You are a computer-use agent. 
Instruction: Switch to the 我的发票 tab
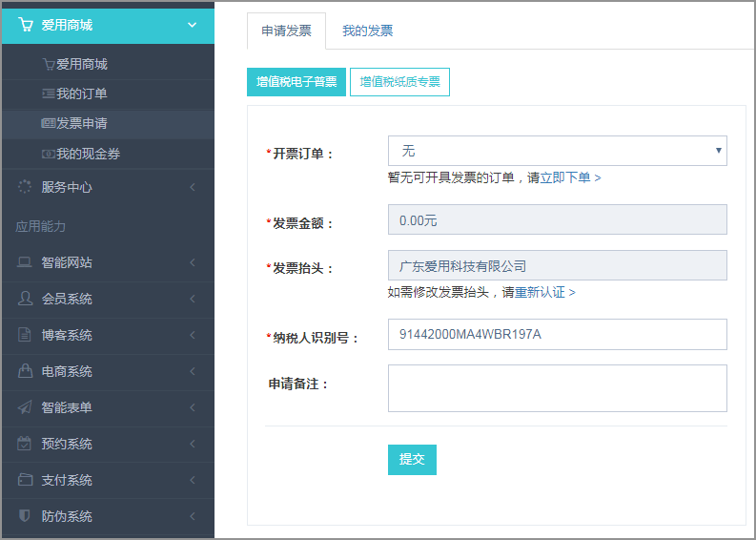point(367,31)
